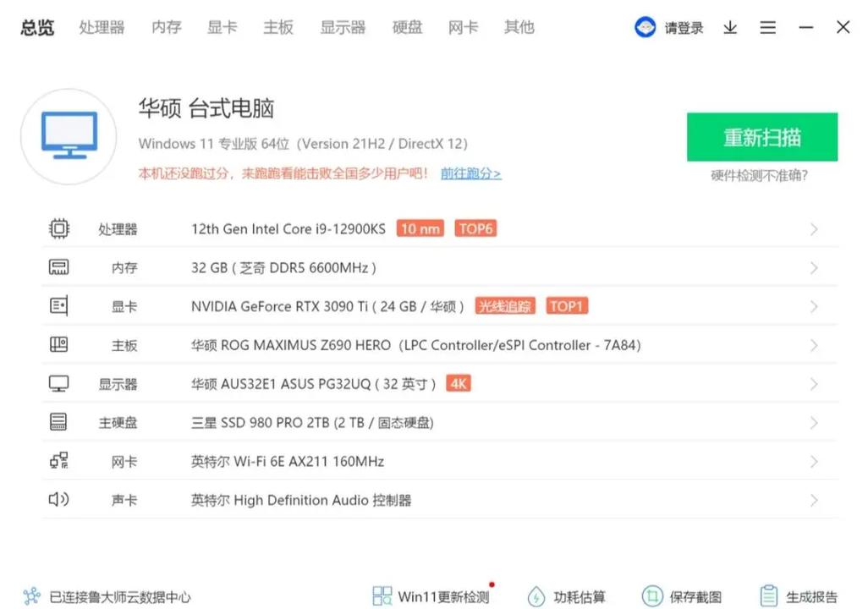This screenshot has width=868, height=609.
Task: Click the download arrow icon near 请登录
Action: point(729,27)
